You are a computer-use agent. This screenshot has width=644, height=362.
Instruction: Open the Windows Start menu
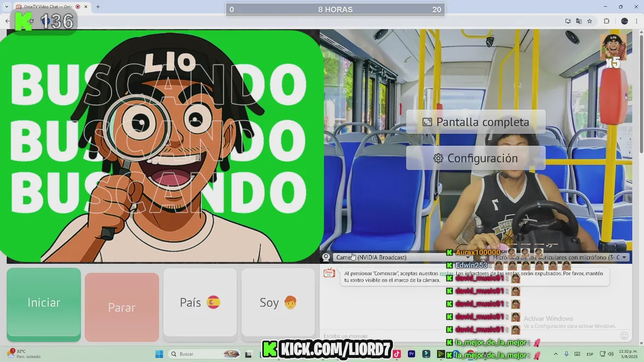pos(159,354)
